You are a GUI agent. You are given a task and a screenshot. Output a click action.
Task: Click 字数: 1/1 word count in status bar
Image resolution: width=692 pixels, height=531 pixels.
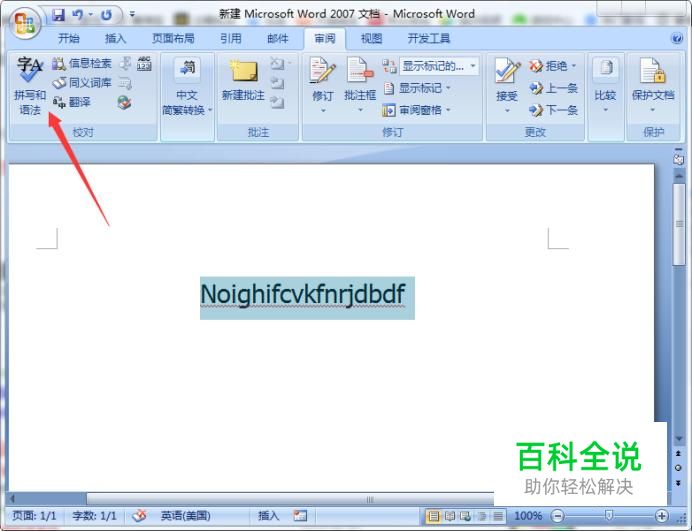click(x=94, y=516)
